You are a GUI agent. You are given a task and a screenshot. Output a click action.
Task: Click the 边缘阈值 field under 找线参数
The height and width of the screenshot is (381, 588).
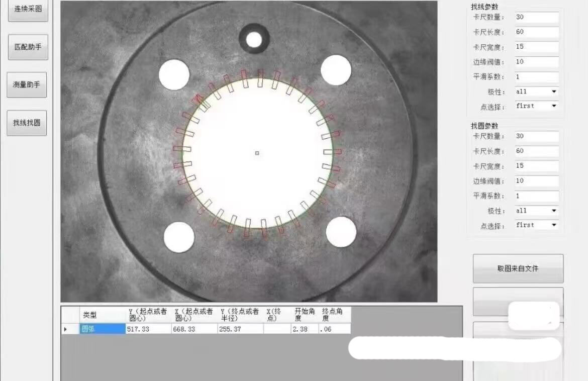coord(536,62)
